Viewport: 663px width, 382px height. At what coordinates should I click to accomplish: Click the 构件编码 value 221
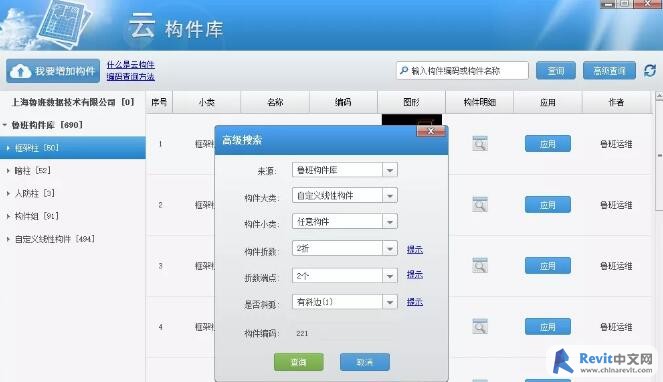pos(302,333)
